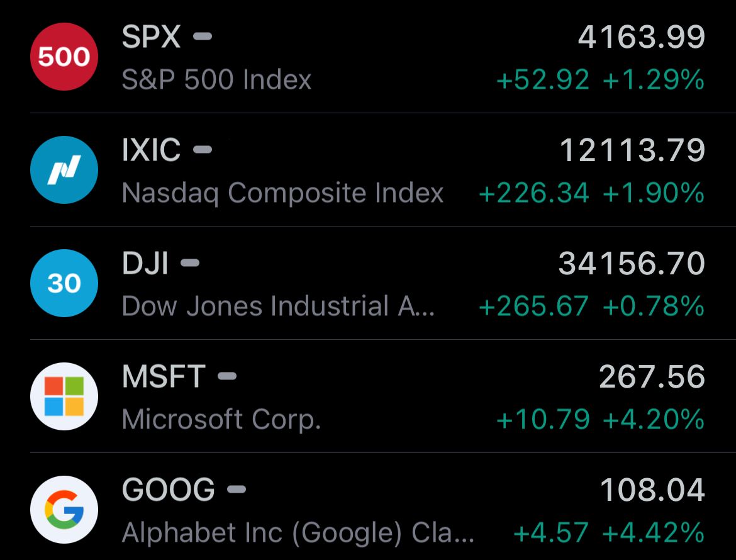The height and width of the screenshot is (560, 736).
Task: Tap the gray dash beside DJI
Action: (x=190, y=263)
